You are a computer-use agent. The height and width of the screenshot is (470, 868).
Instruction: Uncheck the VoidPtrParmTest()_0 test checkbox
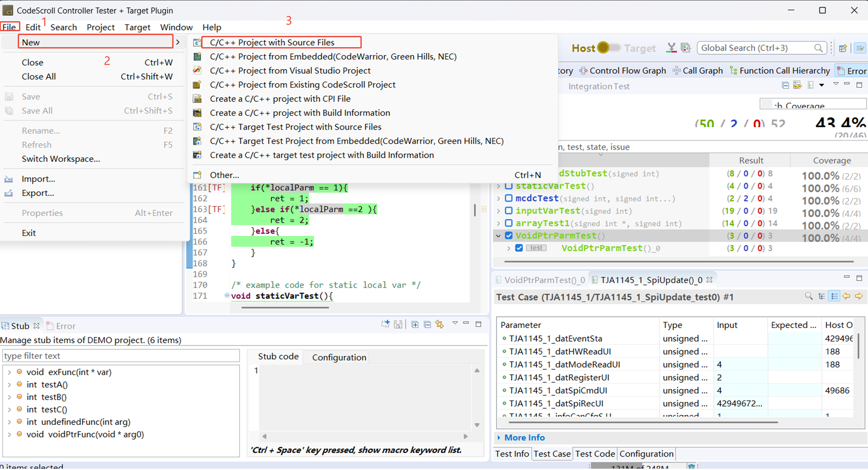pyautogui.click(x=519, y=248)
